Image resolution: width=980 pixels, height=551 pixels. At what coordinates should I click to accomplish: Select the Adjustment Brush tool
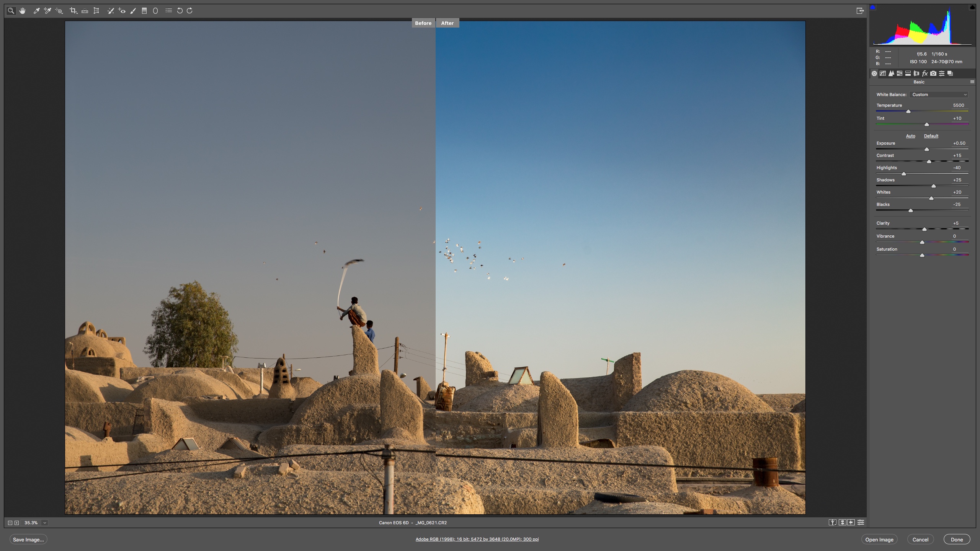click(133, 11)
